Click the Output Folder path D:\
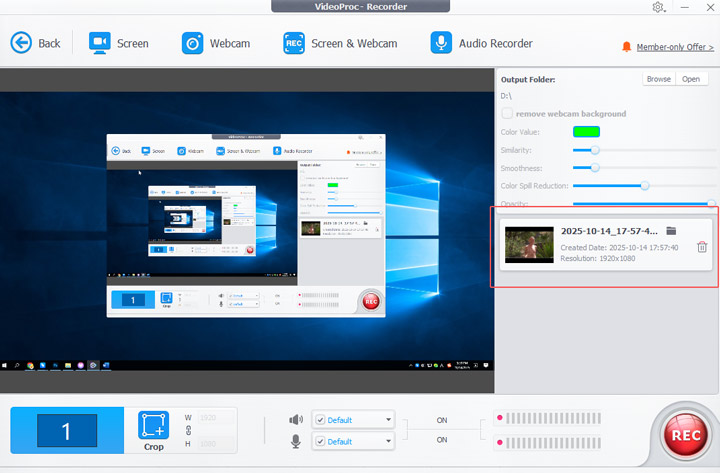Viewport: 720px width, 473px height. (506, 96)
